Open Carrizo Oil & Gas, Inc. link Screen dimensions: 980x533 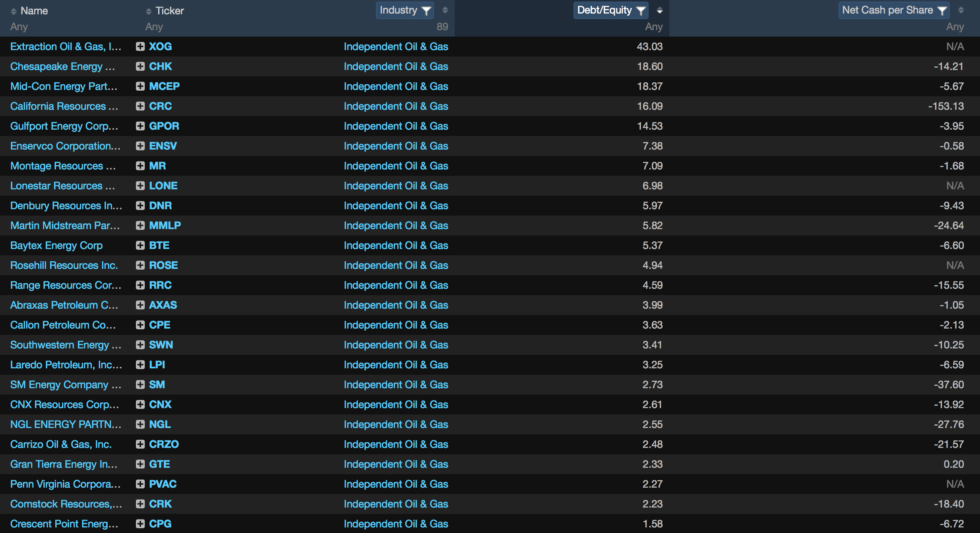pyautogui.click(x=61, y=444)
